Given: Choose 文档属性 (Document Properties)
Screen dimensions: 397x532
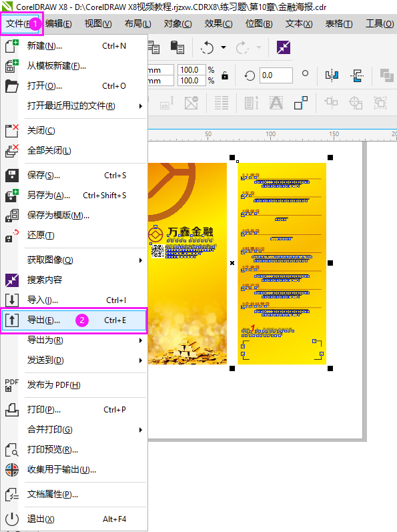Looking at the screenshot, I should (x=74, y=495).
